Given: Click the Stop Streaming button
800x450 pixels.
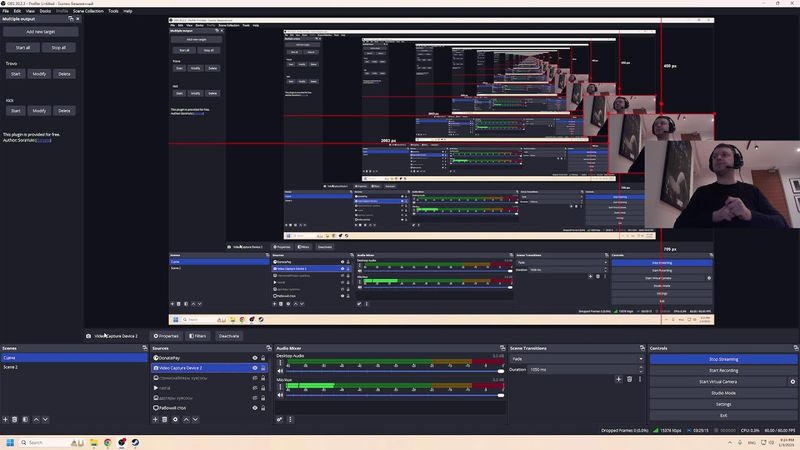Looking at the screenshot, I should pyautogui.click(x=723, y=358).
